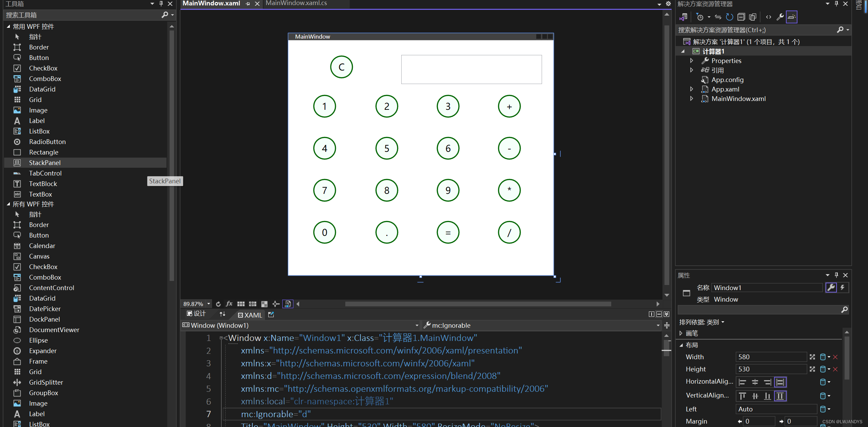Open properties wrench icon in Solution Explorer toolbar
Screen dimensions: 868x427
pyautogui.click(x=780, y=17)
